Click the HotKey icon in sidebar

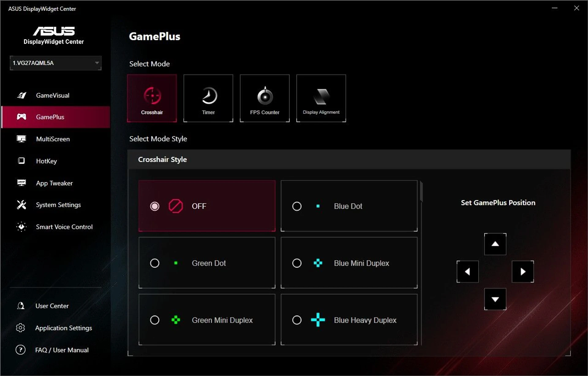click(x=21, y=161)
